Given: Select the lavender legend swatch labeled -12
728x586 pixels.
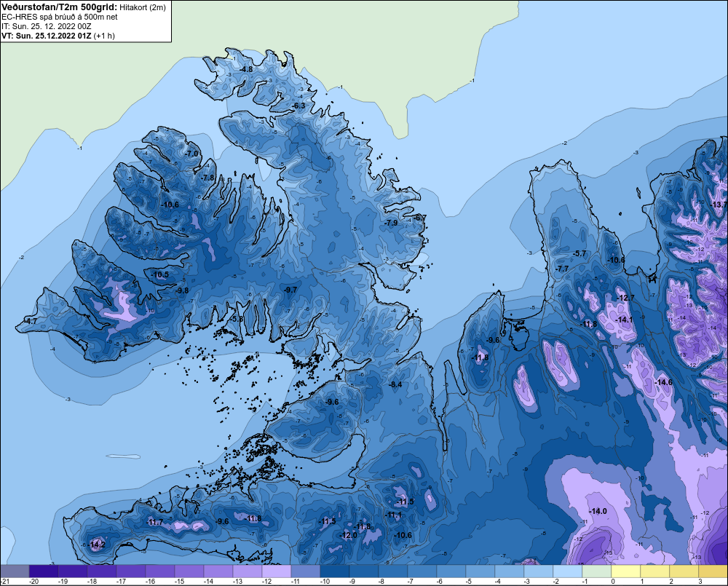Looking at the screenshot, I should 276,571.
